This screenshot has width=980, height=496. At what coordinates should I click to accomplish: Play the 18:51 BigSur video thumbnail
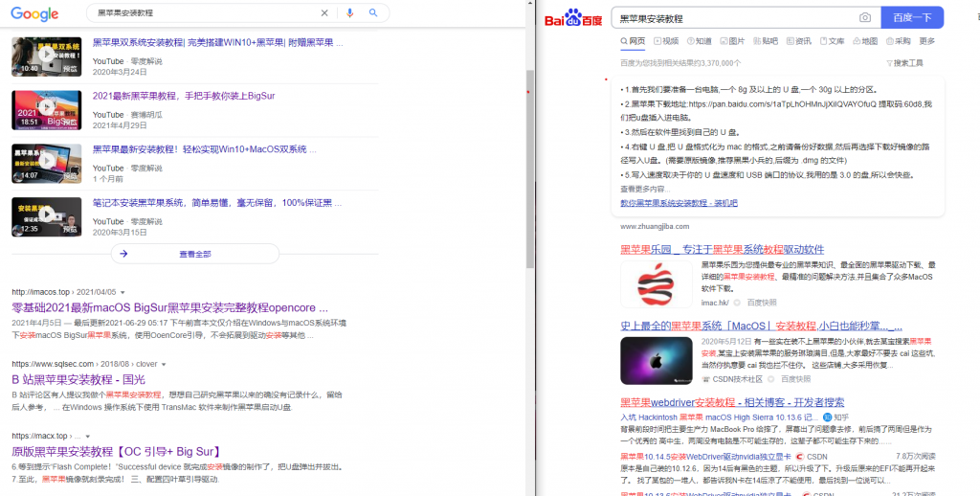coord(46,110)
